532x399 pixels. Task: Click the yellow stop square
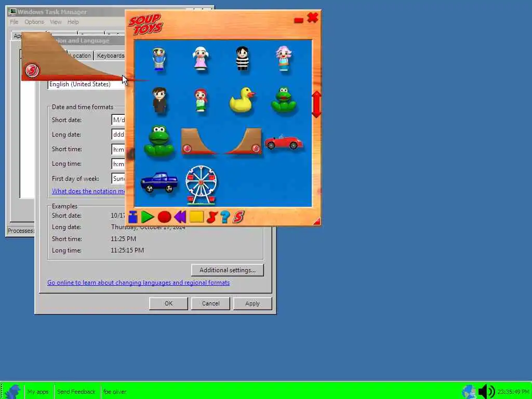coord(196,217)
